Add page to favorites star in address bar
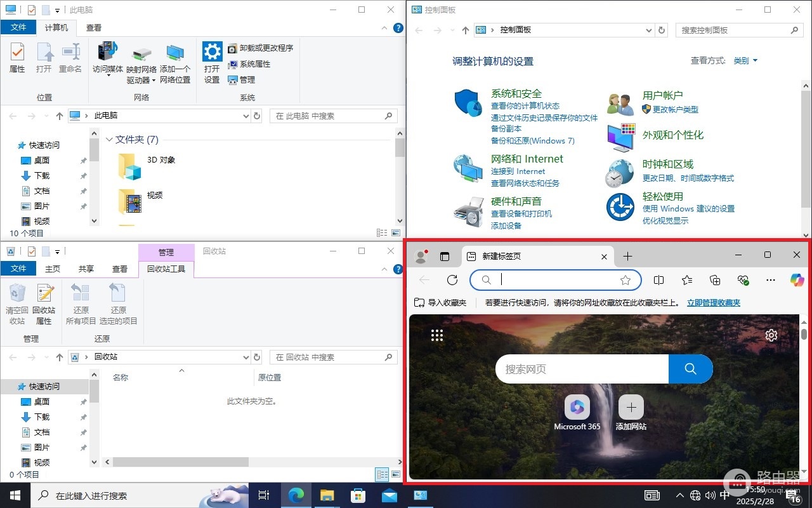Image resolution: width=812 pixels, height=508 pixels. (625, 280)
